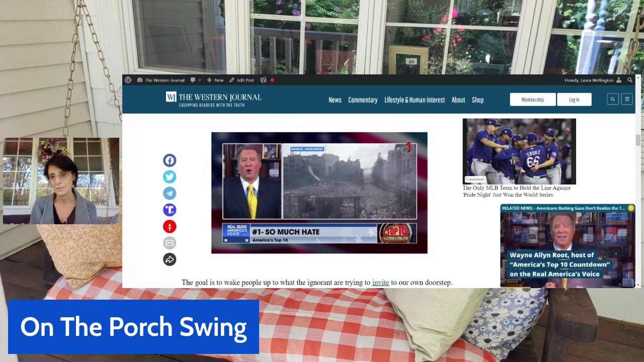Share article on Twitter
This screenshot has width=644, height=362.
click(x=170, y=177)
